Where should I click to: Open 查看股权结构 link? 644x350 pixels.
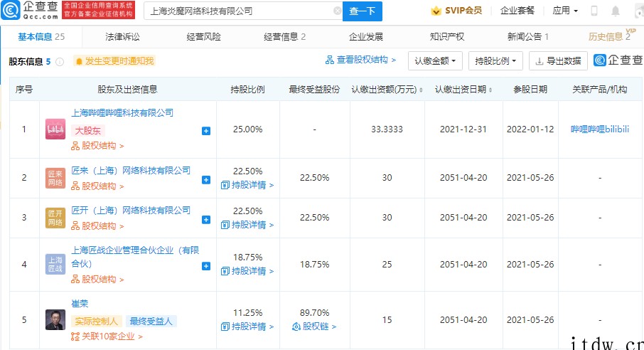pyautogui.click(x=360, y=60)
